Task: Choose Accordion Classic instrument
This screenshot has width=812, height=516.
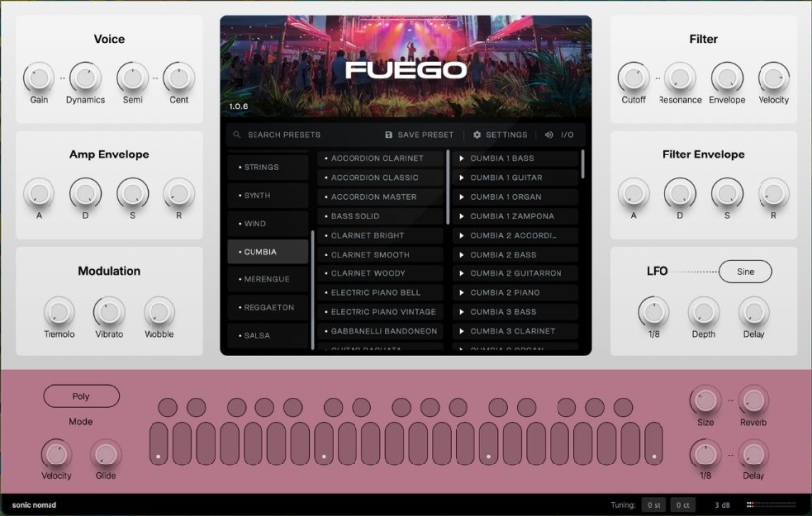Action: [x=380, y=177]
